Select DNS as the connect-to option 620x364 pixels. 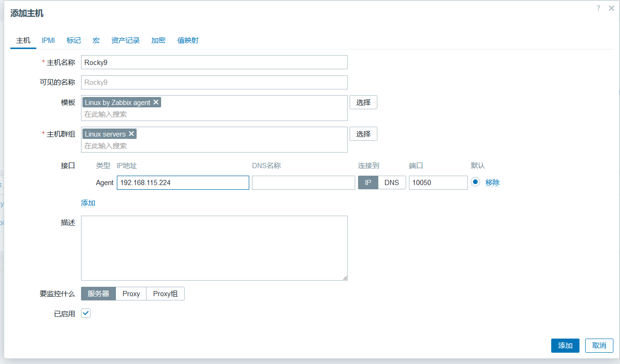click(x=392, y=183)
